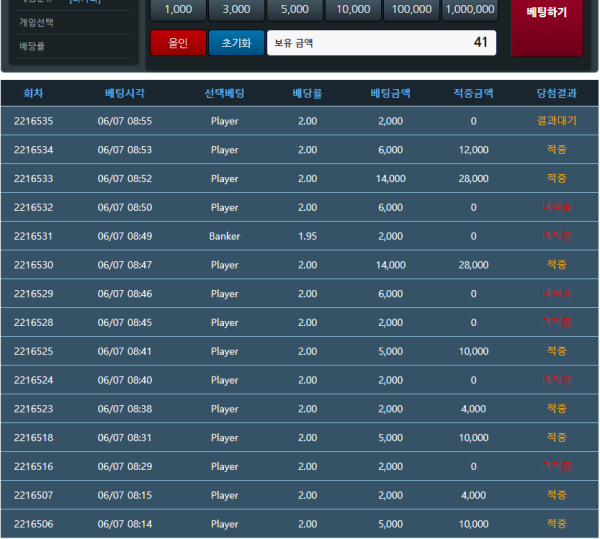Click the 당첨결과 column header
Screen dimensions: 600x539
pos(556,93)
